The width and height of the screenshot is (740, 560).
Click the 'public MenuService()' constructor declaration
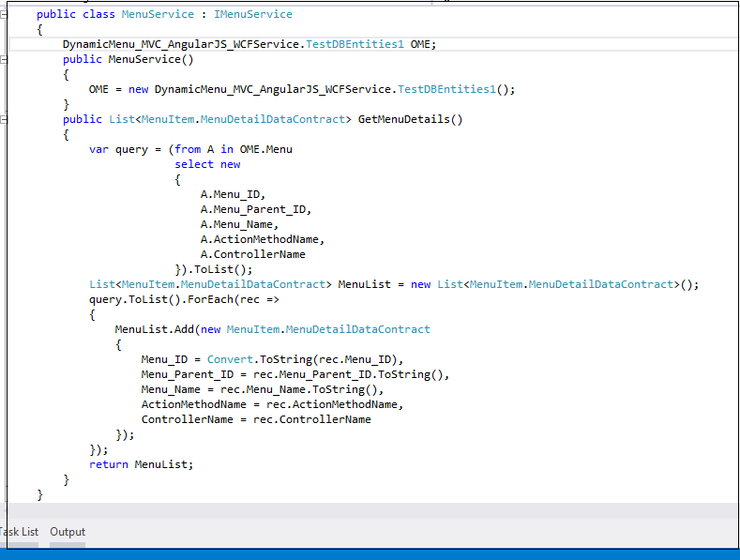pos(128,59)
